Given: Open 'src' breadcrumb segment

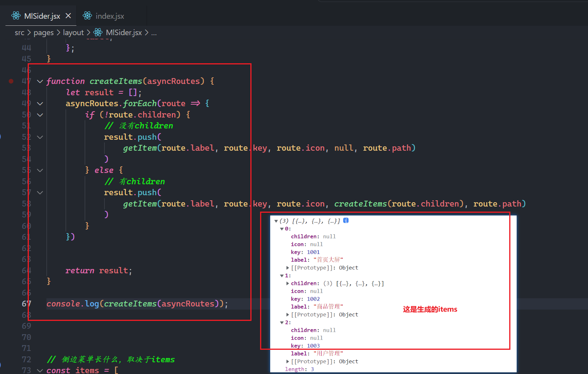Looking at the screenshot, I should [x=19, y=33].
